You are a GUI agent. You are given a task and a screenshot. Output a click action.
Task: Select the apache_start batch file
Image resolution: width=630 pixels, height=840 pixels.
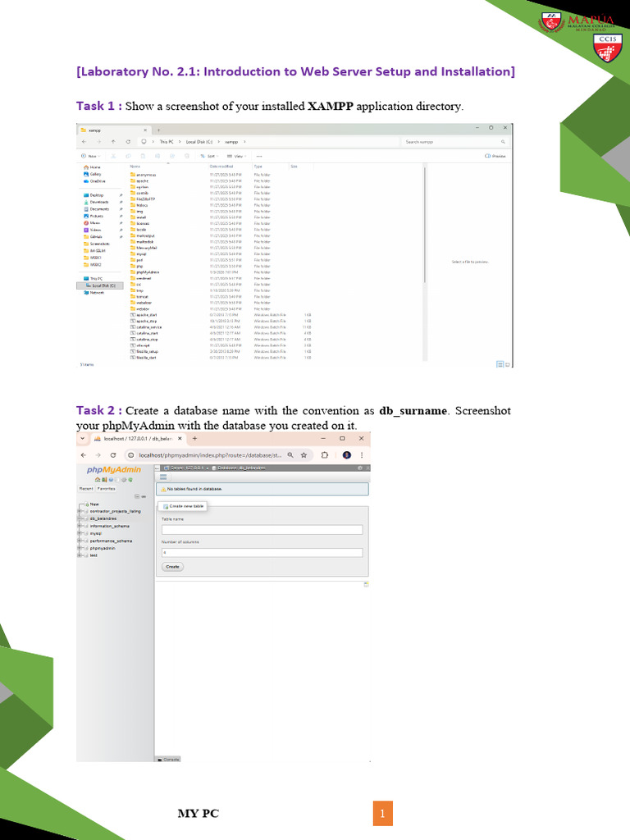[x=144, y=315]
